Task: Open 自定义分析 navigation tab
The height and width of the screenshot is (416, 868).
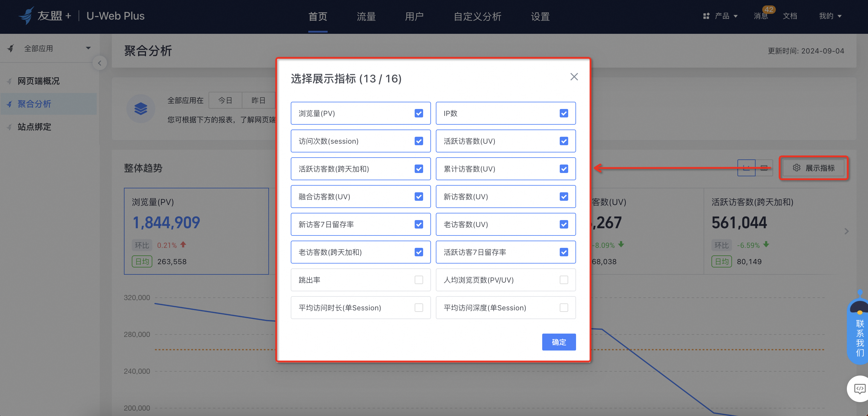Action: [478, 16]
